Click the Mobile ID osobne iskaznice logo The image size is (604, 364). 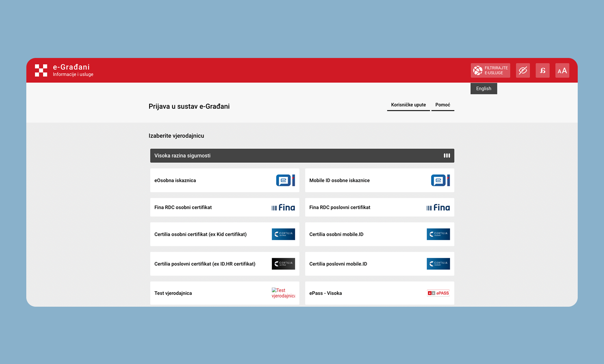click(440, 180)
